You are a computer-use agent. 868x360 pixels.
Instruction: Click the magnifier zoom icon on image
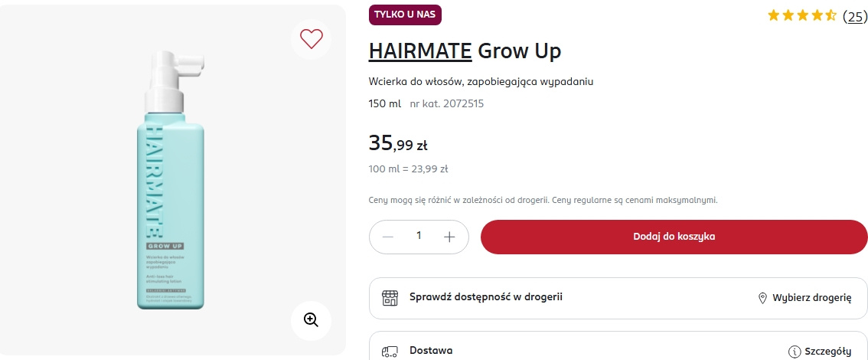click(x=311, y=320)
